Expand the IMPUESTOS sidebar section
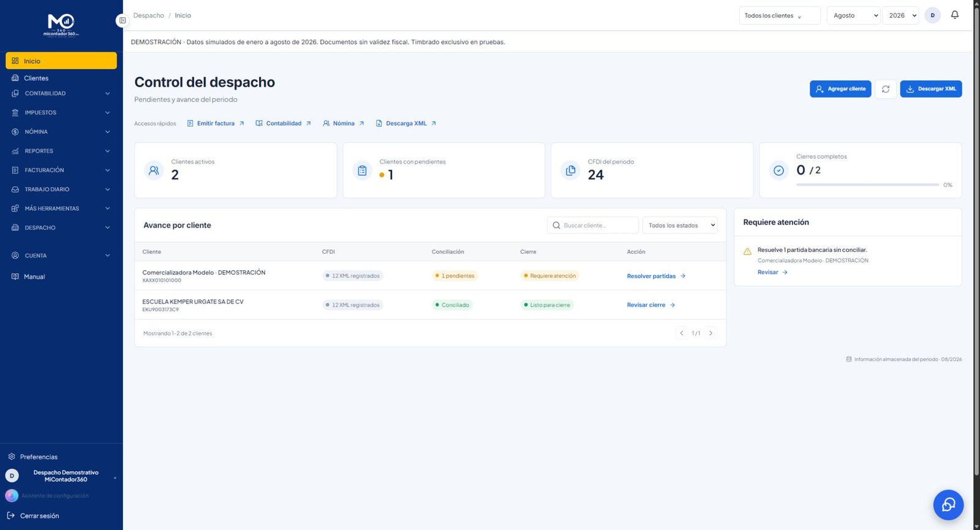This screenshot has width=980, height=530. pos(61,113)
